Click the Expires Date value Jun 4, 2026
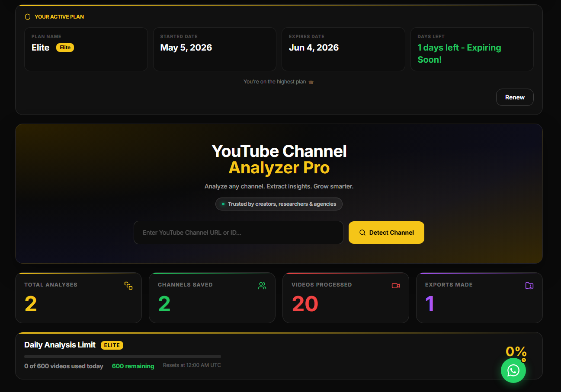Screen dimensions: 561x392 click(314, 48)
